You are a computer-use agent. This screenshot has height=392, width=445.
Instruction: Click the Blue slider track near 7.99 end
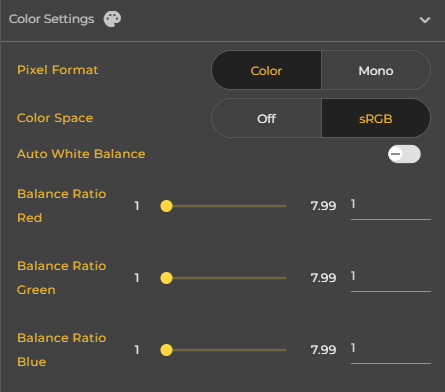click(x=282, y=350)
